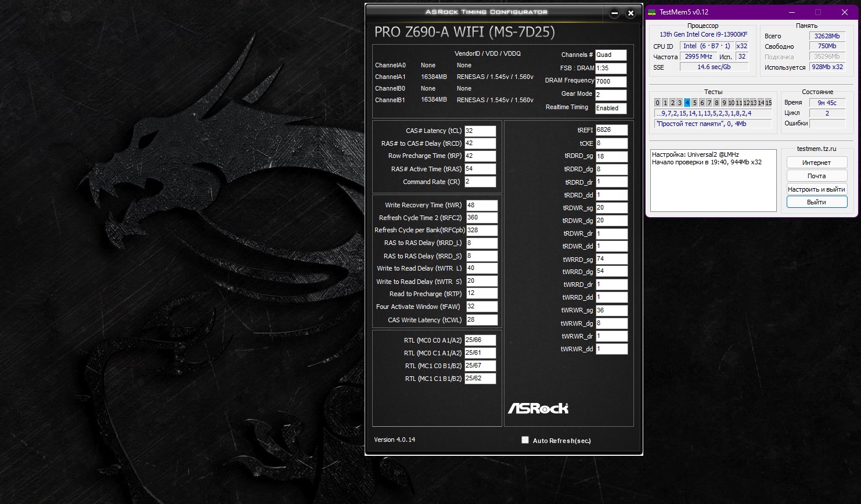The image size is (861, 504).
Task: Click the tRRD_S value field
Action: [x=482, y=256]
